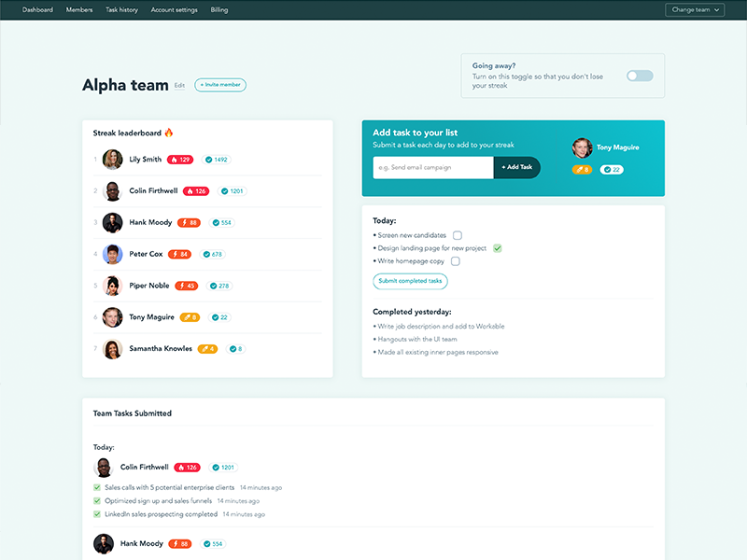The width and height of the screenshot is (747, 560).
Task: Click 'Made all existing inner pages responsive'
Action: pos(438,352)
